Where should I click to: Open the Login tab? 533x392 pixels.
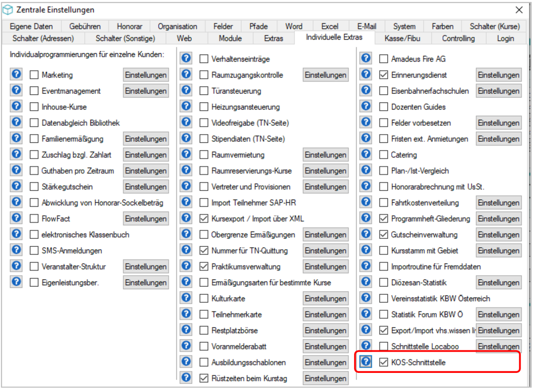pos(505,39)
